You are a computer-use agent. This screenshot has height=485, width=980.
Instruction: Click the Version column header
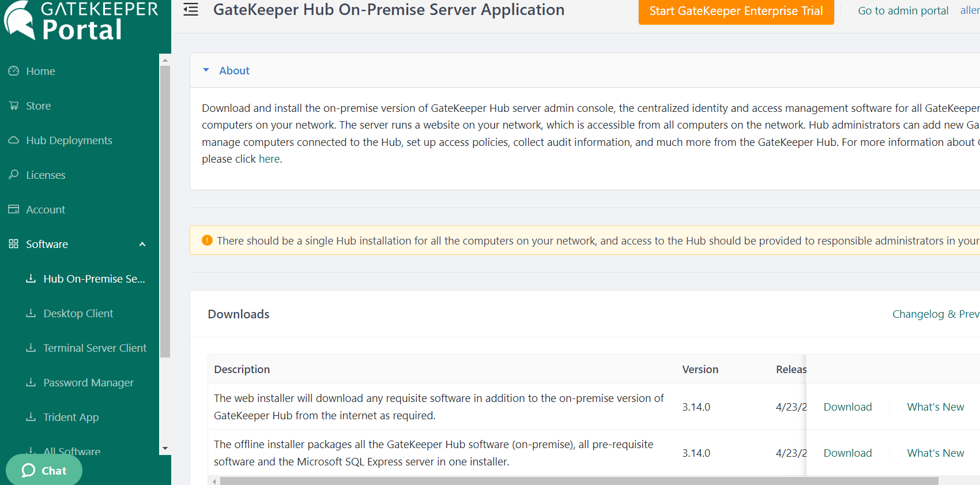tap(700, 370)
